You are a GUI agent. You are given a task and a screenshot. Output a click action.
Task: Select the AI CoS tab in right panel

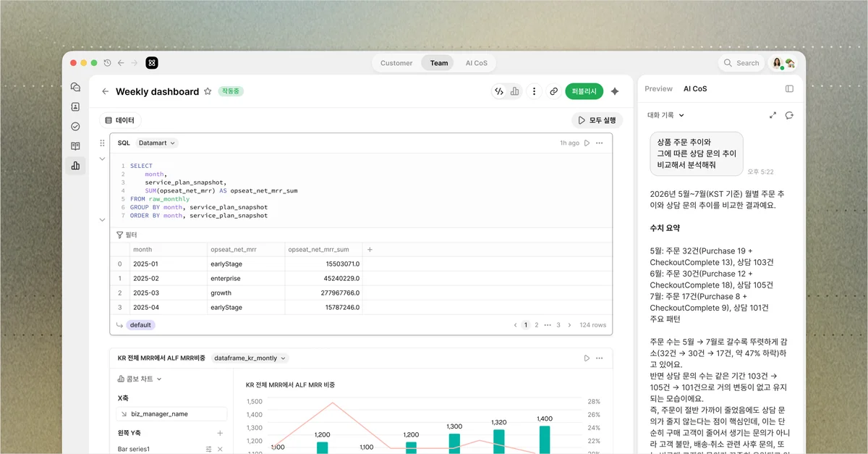tap(695, 88)
